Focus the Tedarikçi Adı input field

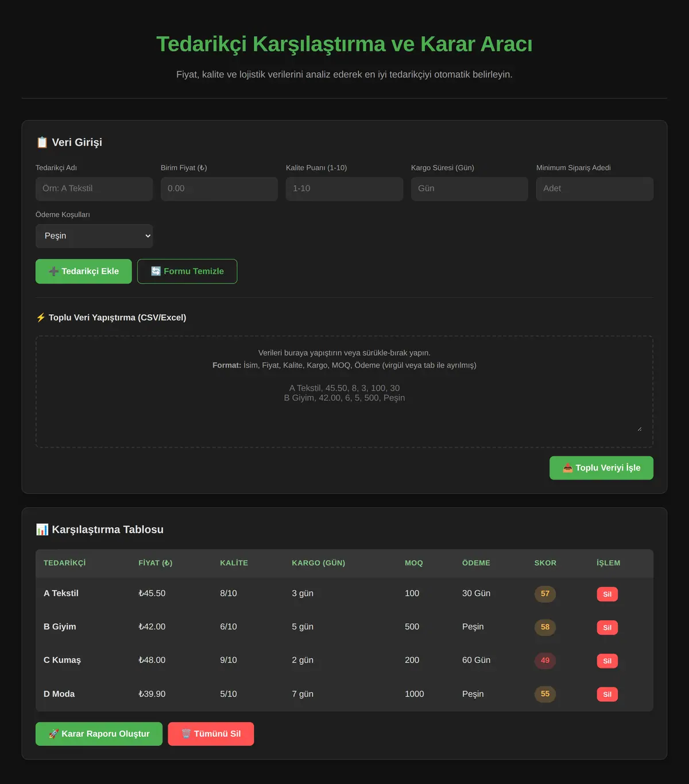tap(94, 189)
